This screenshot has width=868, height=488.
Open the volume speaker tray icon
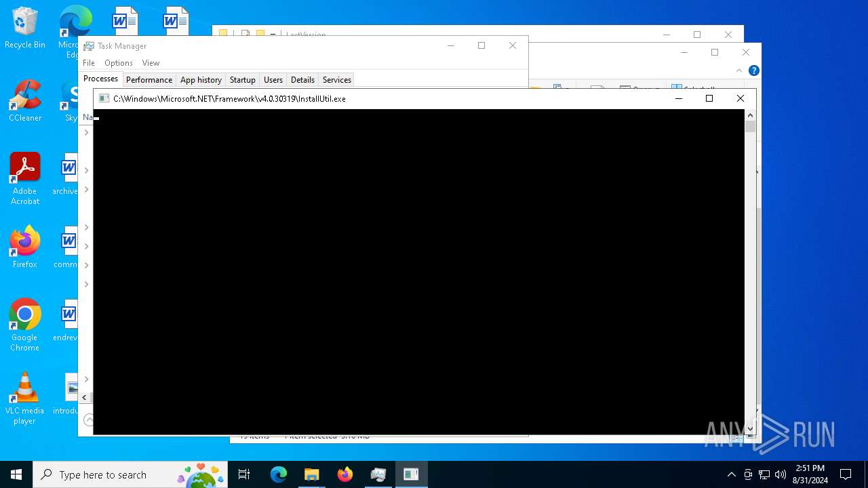tap(781, 474)
